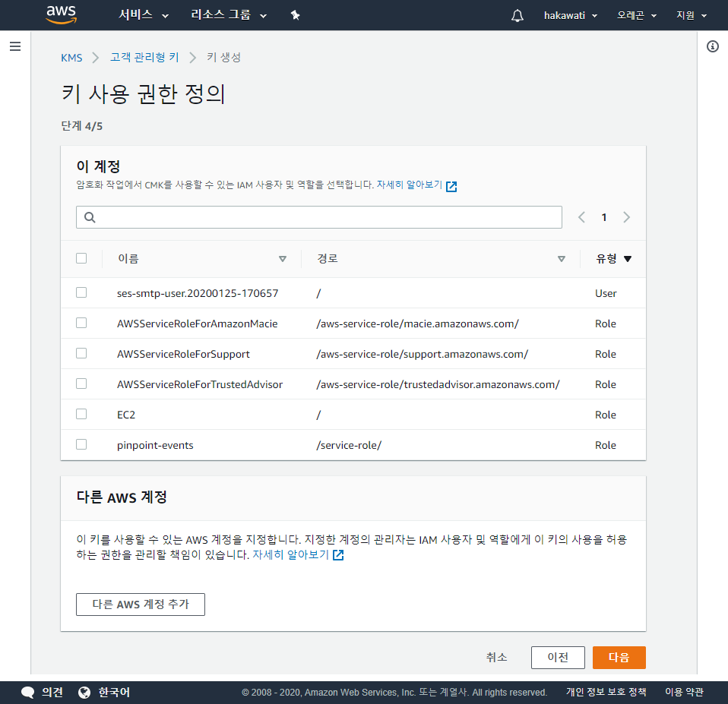Sort by 경로 column arrow
The image size is (728, 704).
[x=562, y=259]
